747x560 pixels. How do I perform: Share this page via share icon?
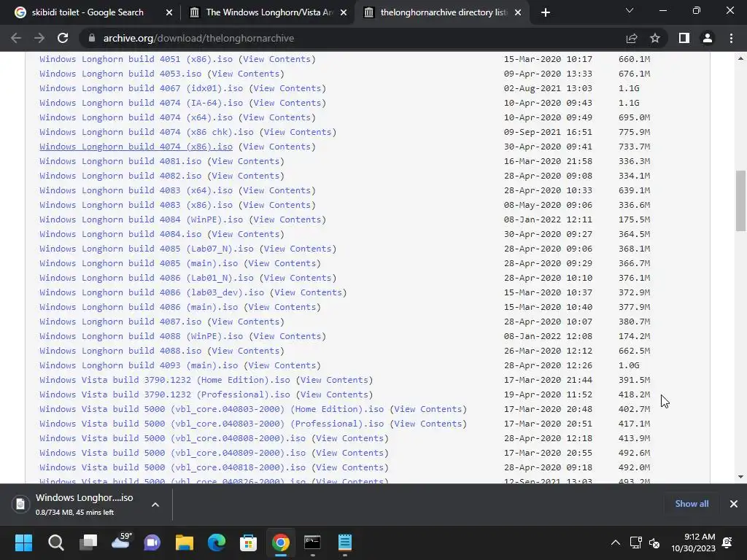(x=632, y=38)
